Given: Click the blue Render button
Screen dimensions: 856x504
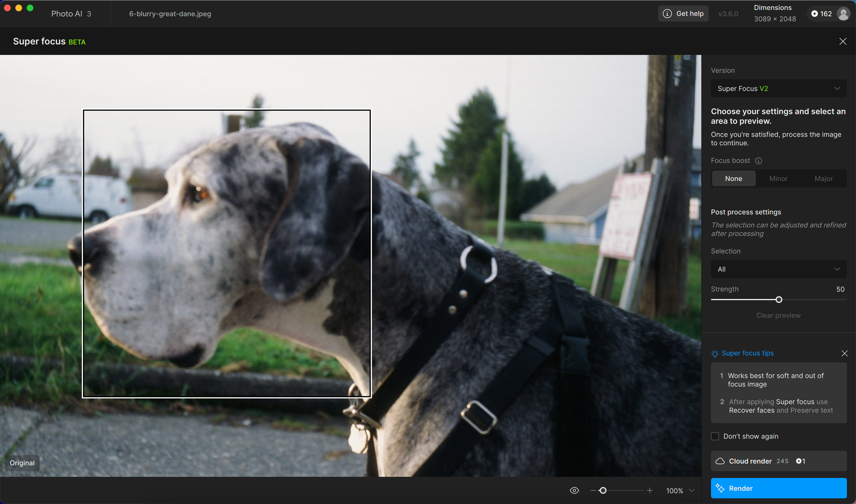Looking at the screenshot, I should [x=778, y=488].
